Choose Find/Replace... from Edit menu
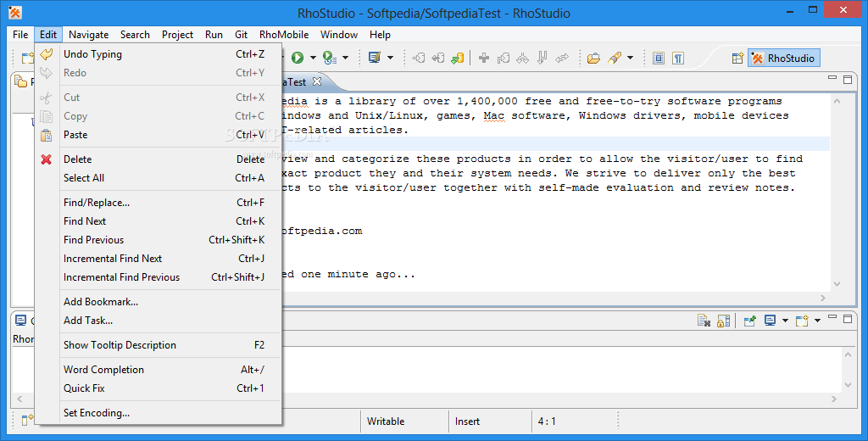This screenshot has height=441, width=868. coord(159,202)
